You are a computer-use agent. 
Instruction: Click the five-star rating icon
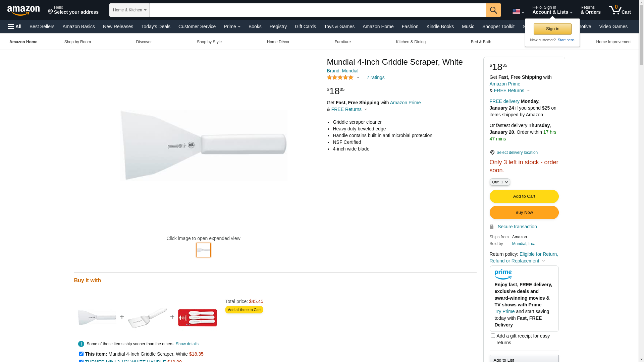(340, 77)
